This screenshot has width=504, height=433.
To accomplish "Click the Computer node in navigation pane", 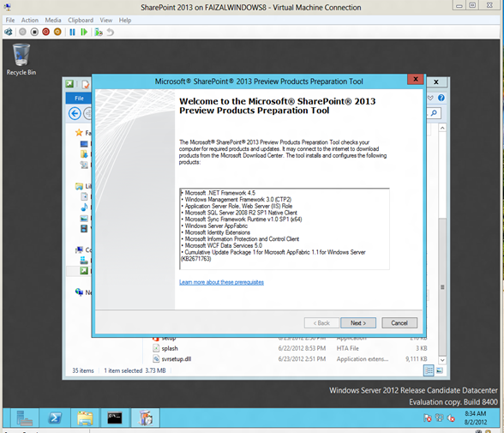I will click(x=79, y=250).
